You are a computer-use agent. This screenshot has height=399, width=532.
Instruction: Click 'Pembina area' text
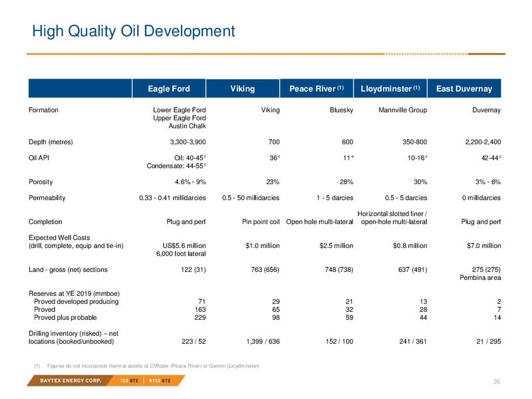(x=480, y=277)
